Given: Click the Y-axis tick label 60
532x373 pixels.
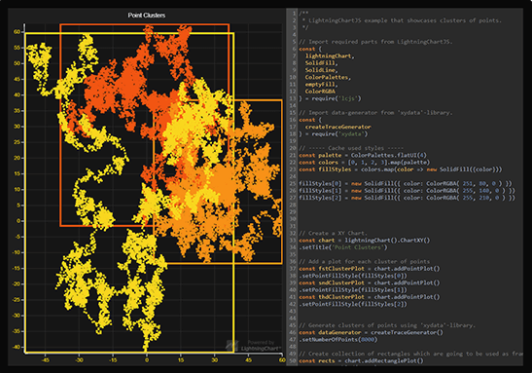Looking at the screenshot, I should [17, 32].
